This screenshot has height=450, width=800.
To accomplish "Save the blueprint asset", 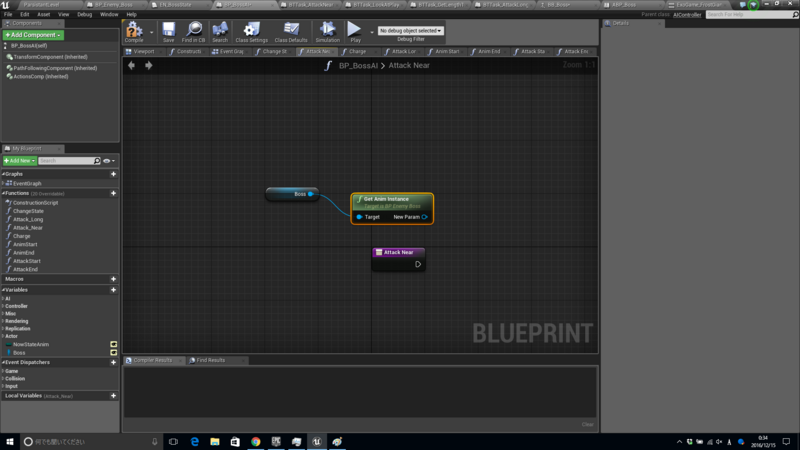I will click(168, 32).
